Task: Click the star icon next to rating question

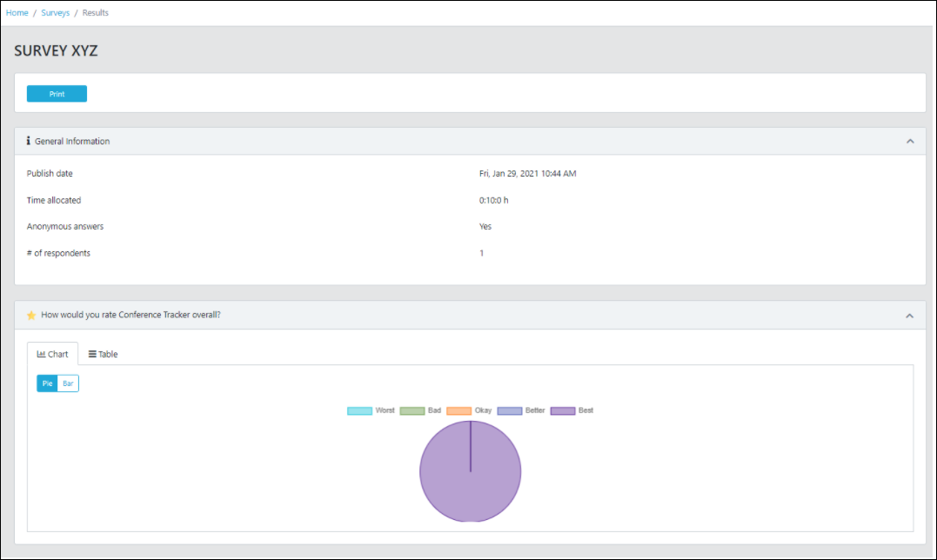Action: pos(31,316)
